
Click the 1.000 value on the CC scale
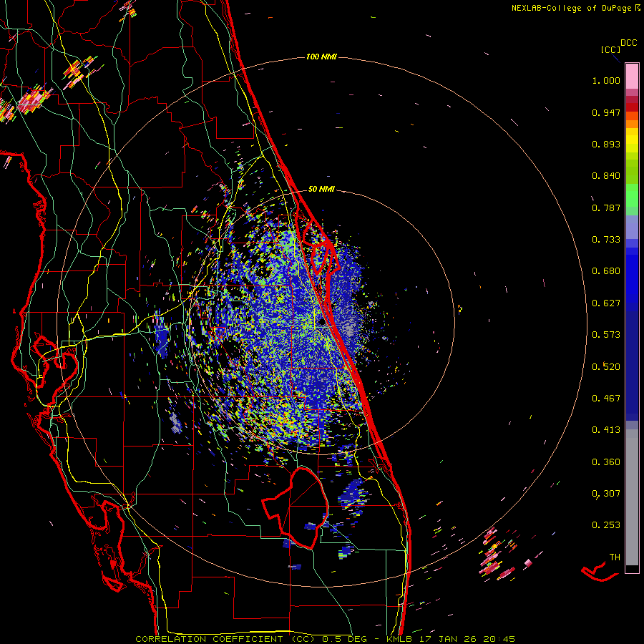click(606, 80)
